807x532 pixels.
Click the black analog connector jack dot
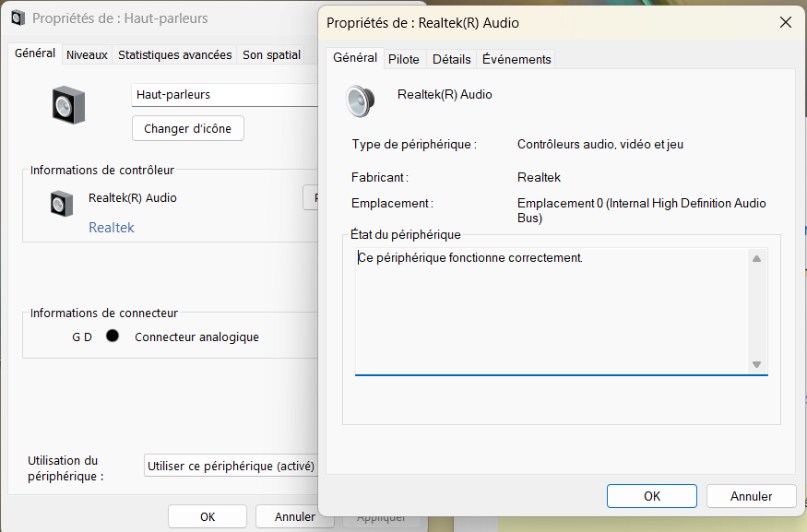(113, 336)
